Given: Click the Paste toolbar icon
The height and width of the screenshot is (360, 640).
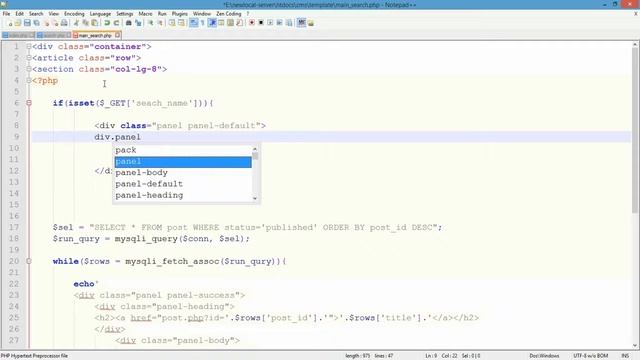Looking at the screenshot, I should pos(94,23).
